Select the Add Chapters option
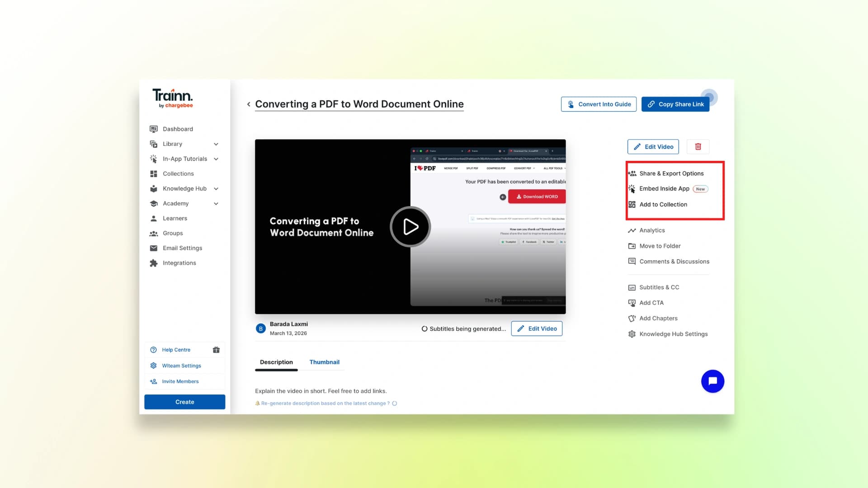 coord(658,318)
